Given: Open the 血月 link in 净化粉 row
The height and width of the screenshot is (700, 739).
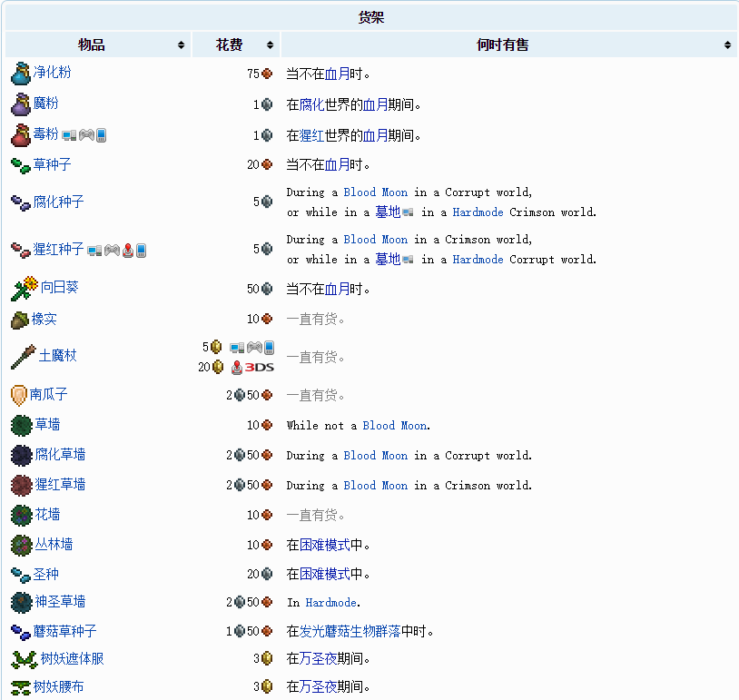Looking at the screenshot, I should coord(337,74).
